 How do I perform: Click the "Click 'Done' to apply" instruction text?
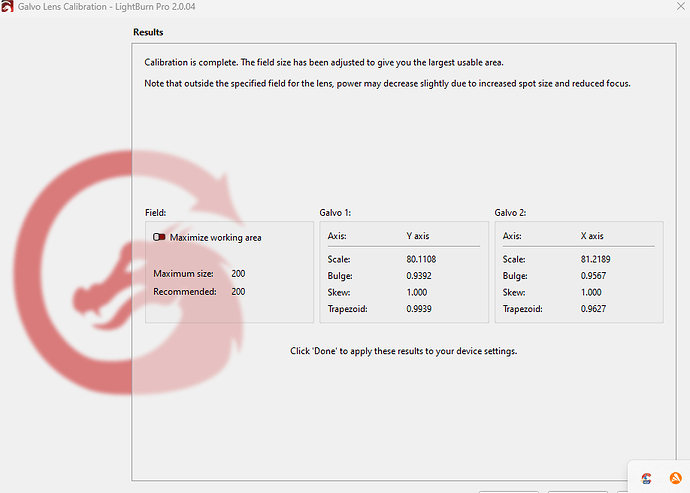click(x=403, y=351)
